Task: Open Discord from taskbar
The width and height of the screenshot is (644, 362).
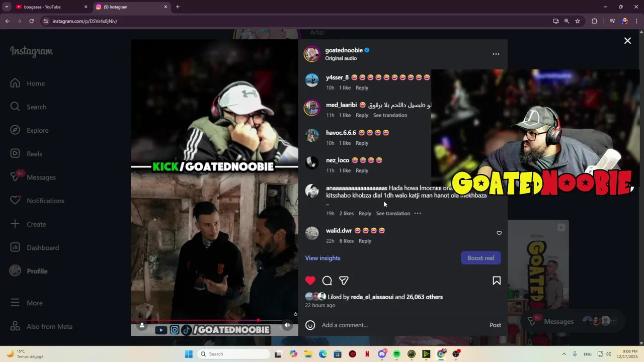Action: click(382, 354)
